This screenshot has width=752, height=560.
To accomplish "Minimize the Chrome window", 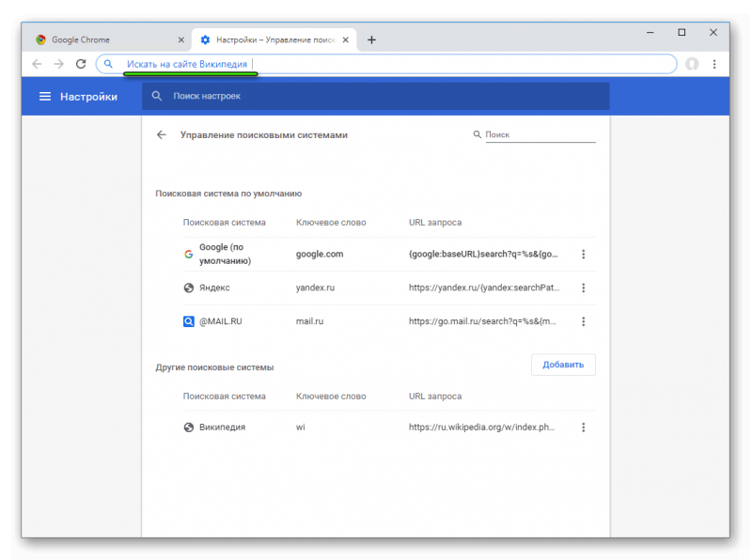I will click(x=650, y=32).
